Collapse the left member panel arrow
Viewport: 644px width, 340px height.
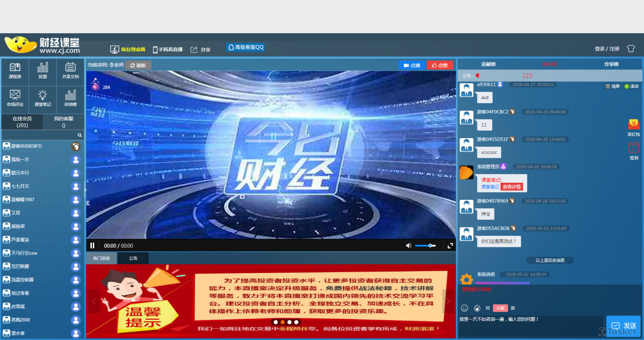coord(88,203)
